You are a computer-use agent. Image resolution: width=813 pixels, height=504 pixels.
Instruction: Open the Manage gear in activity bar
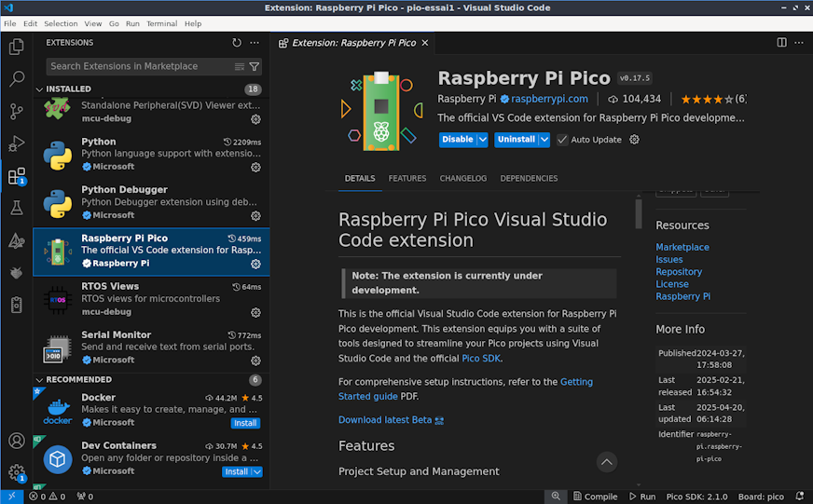pos(17,472)
